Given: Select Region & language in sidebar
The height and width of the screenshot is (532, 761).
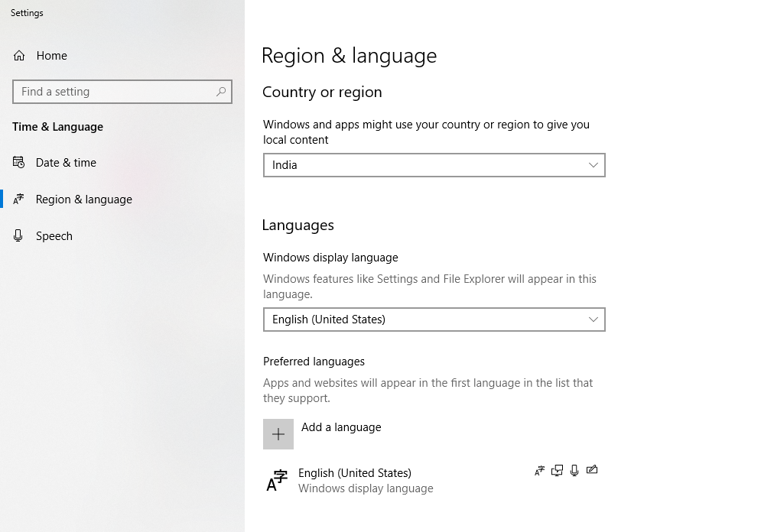Looking at the screenshot, I should point(83,199).
